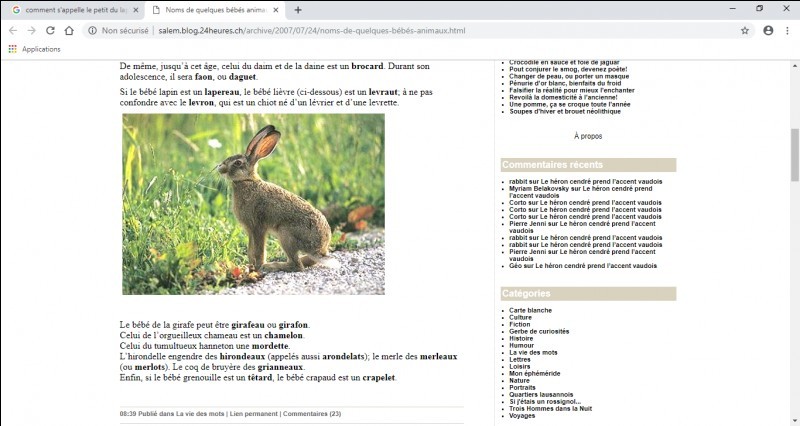
Task: Open a new tab with plus button
Action: (x=298, y=9)
